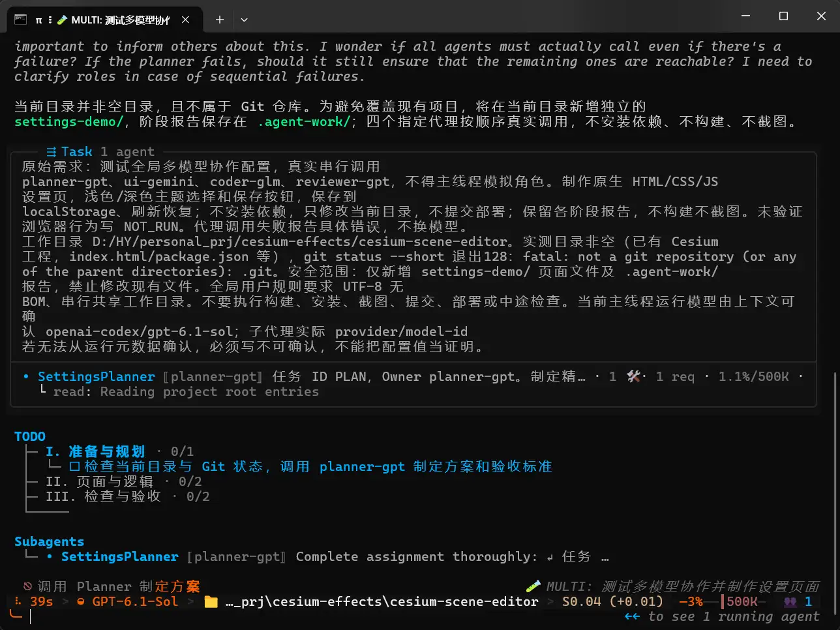Open the tab dropdown chevron menu
Screen dimensions: 840x630
click(x=244, y=20)
